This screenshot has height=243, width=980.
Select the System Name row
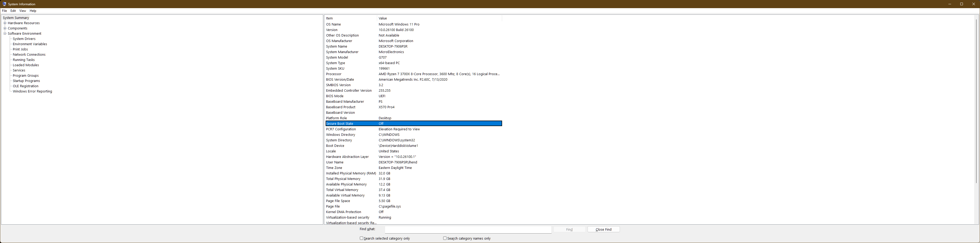pyautogui.click(x=413, y=47)
